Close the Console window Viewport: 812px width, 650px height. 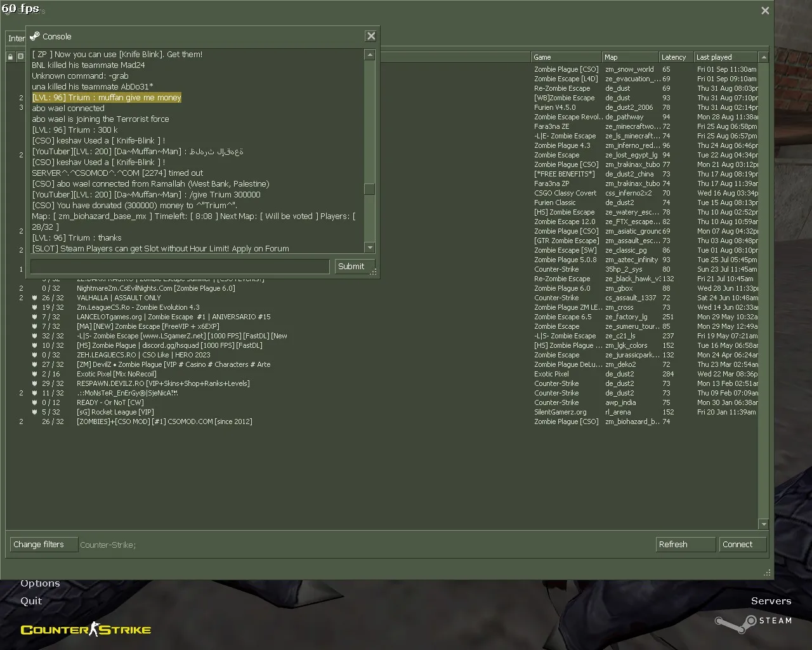371,36
